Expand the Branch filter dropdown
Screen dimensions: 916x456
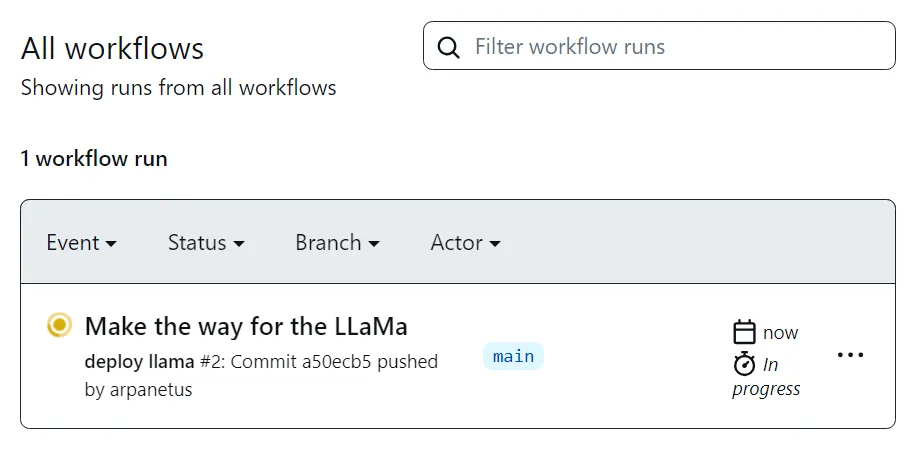click(337, 242)
